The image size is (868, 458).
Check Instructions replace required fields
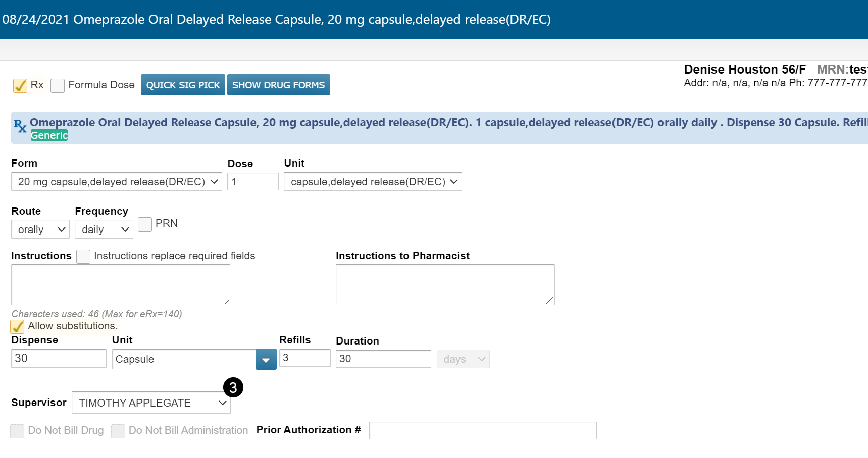point(83,256)
